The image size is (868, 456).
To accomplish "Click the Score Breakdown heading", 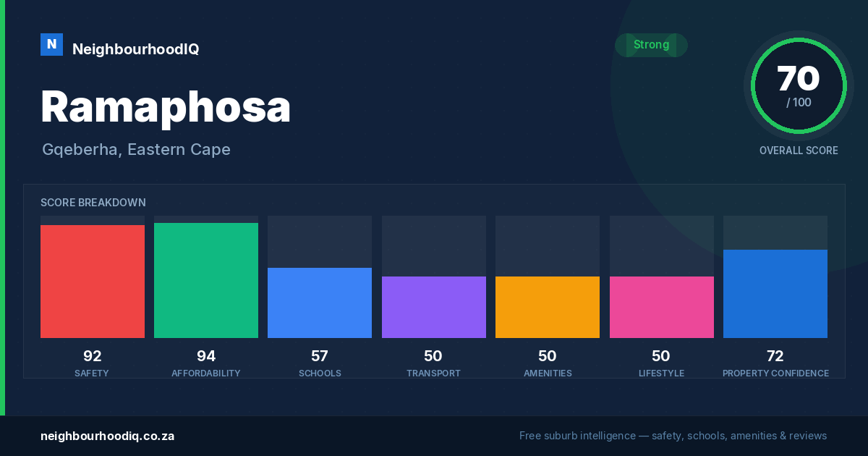I will [x=93, y=203].
